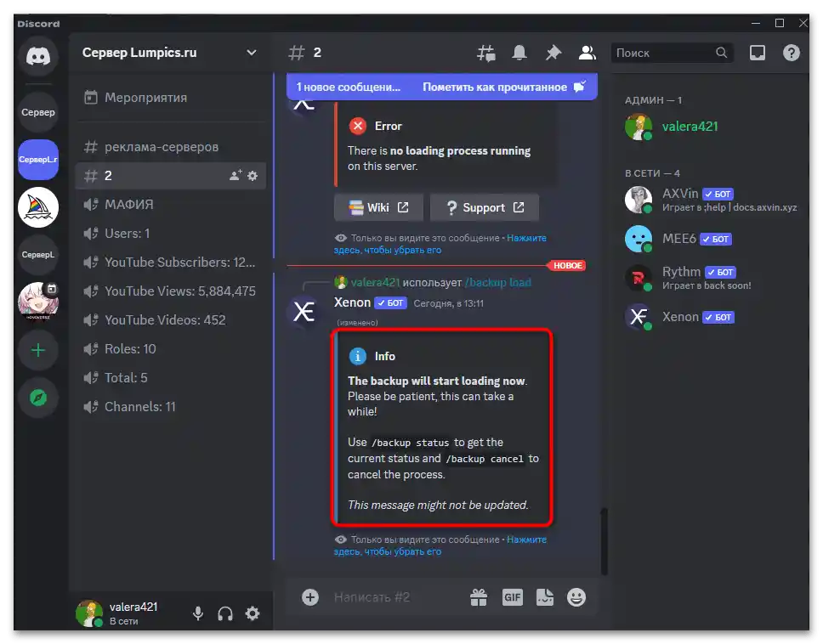823x644 pixels.
Task: Open the sailboat server icon
Action: (x=37, y=207)
